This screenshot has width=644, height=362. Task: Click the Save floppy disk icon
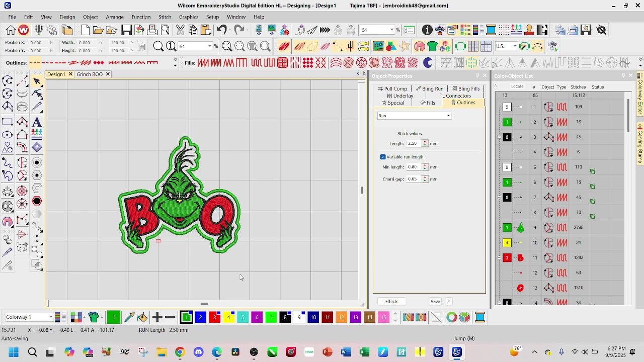pos(126,30)
